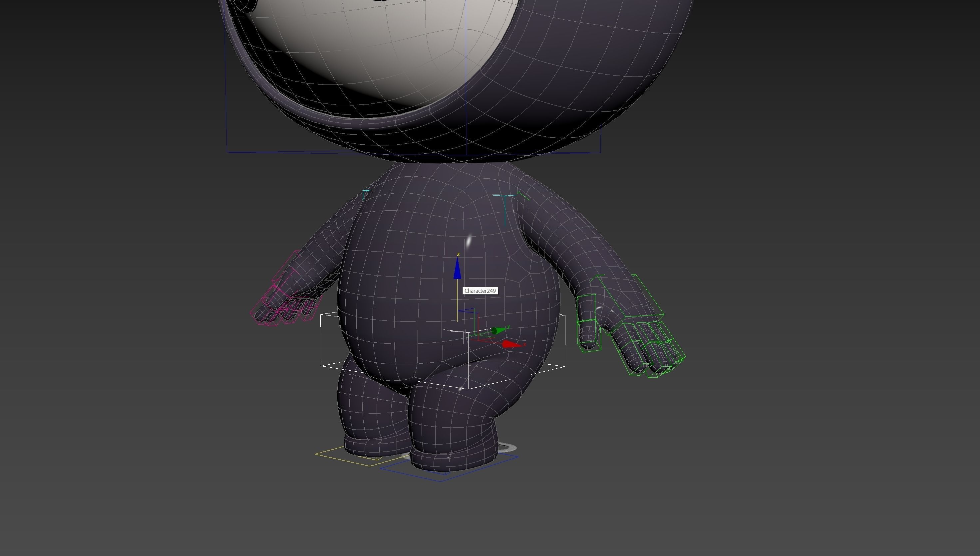Click the green Y-axis arrow of gizmo

pyautogui.click(x=498, y=330)
